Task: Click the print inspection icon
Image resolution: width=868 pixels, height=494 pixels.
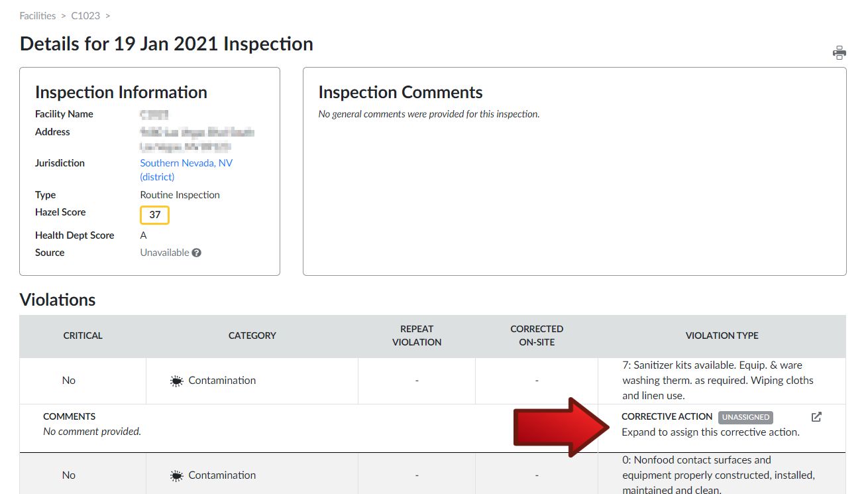Action: point(840,52)
